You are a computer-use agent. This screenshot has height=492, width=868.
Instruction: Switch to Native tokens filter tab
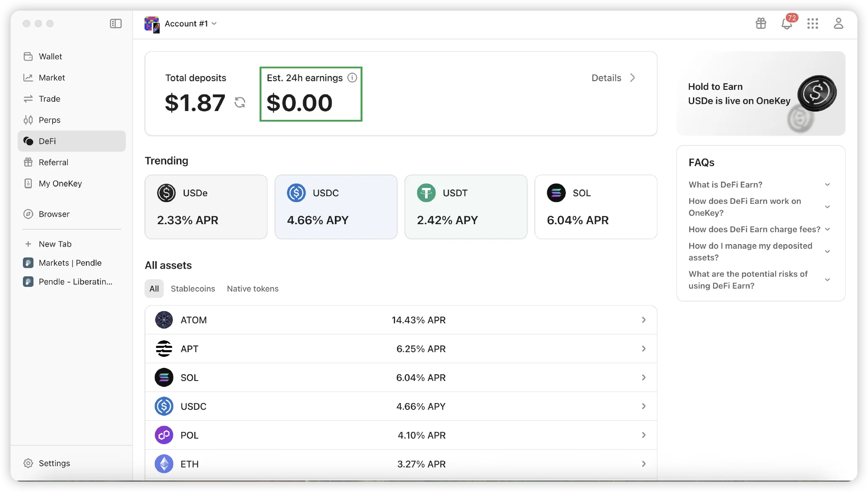point(253,289)
